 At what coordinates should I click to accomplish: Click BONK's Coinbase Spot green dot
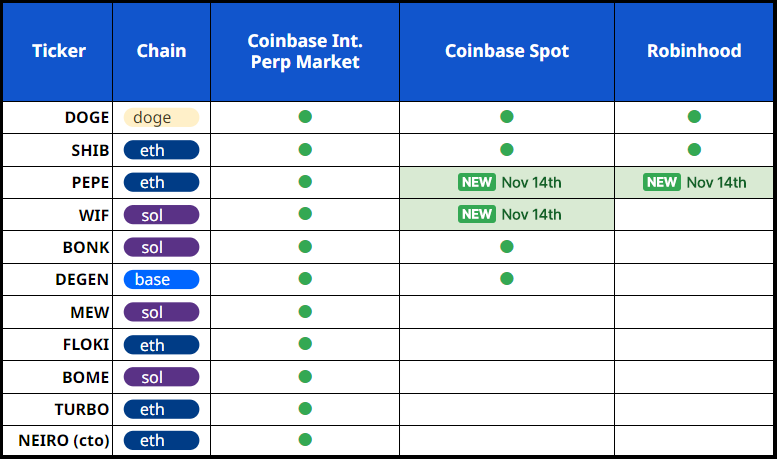506,246
